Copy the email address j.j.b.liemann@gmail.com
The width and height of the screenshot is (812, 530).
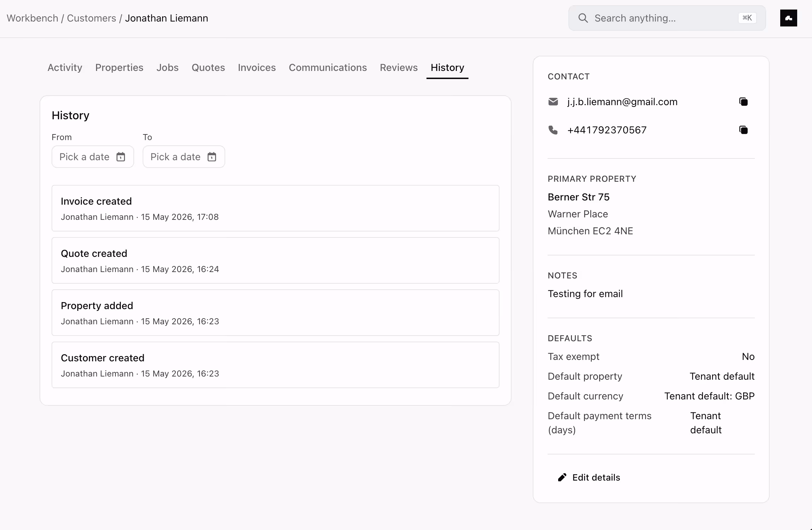(743, 102)
